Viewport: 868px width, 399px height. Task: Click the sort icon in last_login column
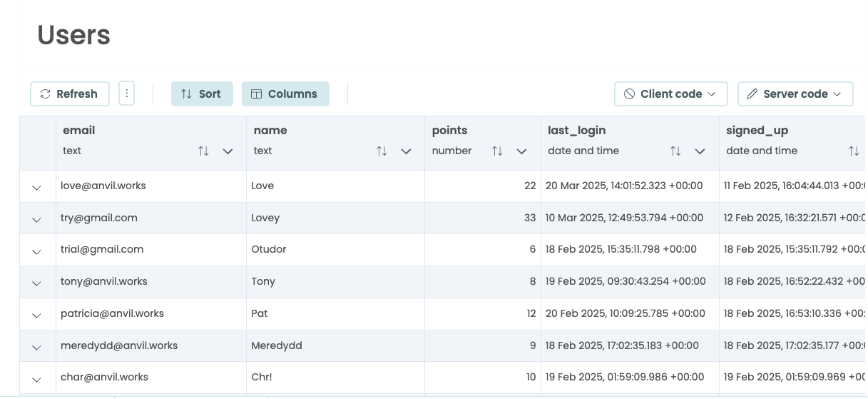pos(675,151)
